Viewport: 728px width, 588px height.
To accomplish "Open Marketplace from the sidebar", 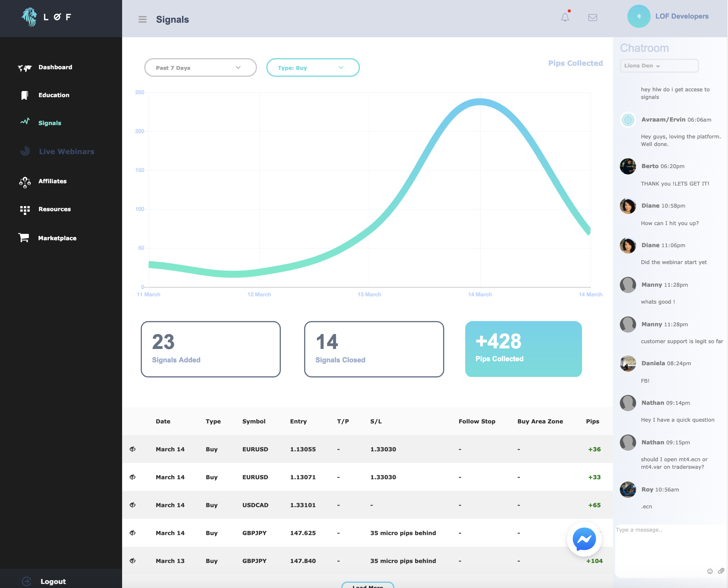I will (57, 238).
